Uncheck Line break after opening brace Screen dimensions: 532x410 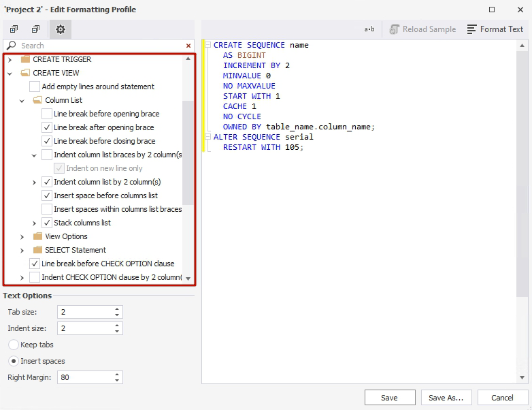pyautogui.click(x=47, y=127)
